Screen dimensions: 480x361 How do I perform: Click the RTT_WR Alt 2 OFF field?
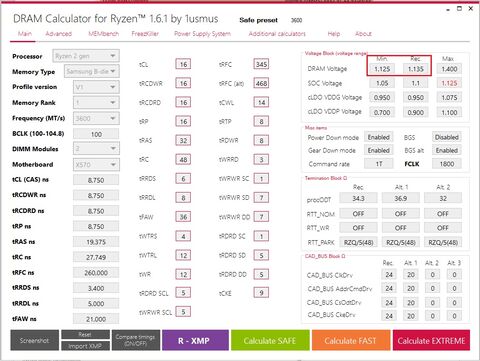[x=443, y=228]
